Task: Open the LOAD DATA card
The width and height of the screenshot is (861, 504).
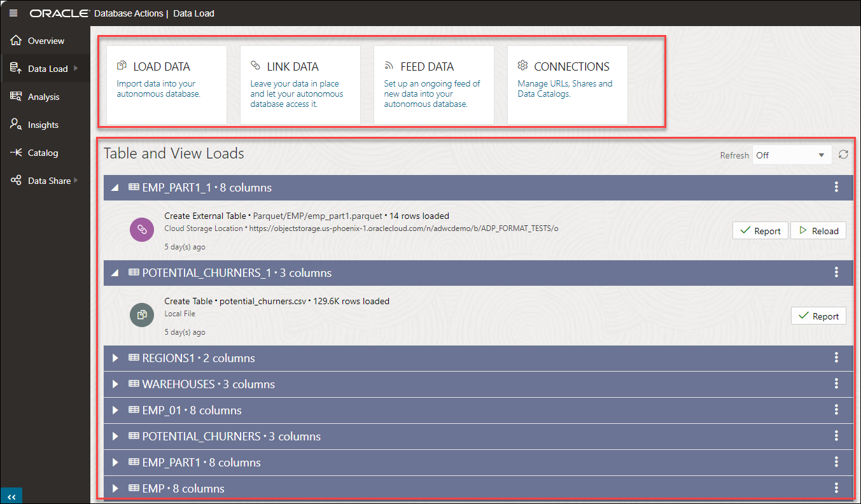Action: (167, 85)
